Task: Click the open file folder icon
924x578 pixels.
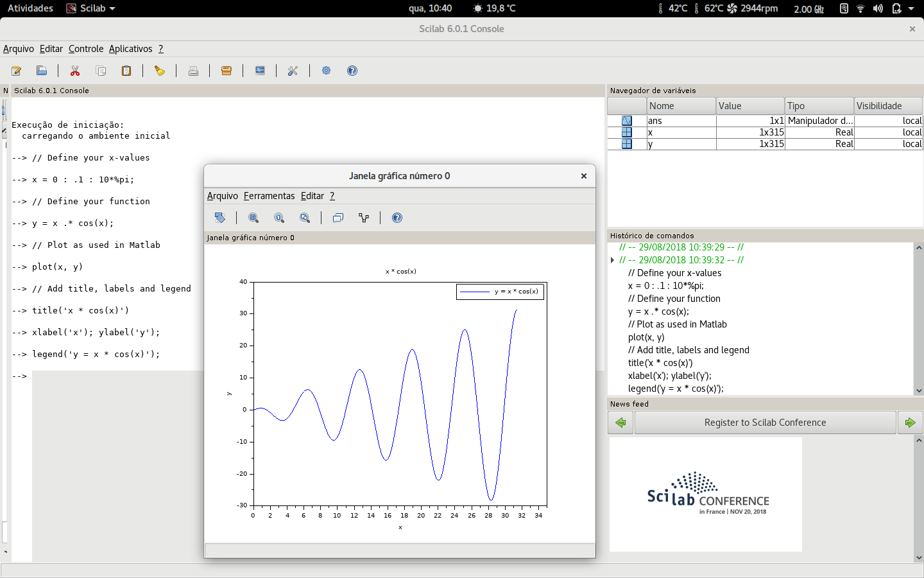Action: pyautogui.click(x=42, y=71)
